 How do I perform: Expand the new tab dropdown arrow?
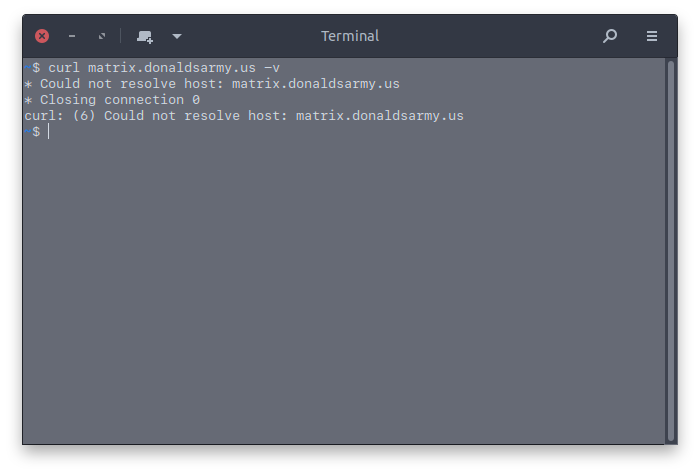pyautogui.click(x=177, y=36)
